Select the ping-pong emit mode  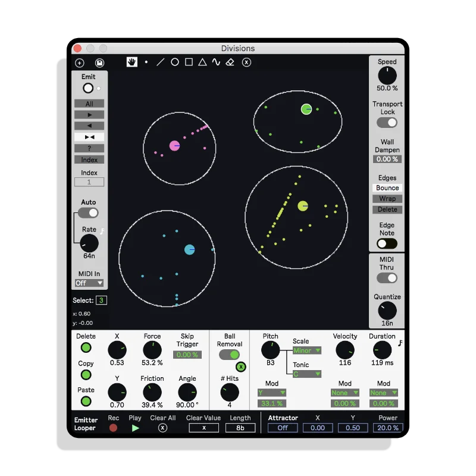pyautogui.click(x=89, y=137)
